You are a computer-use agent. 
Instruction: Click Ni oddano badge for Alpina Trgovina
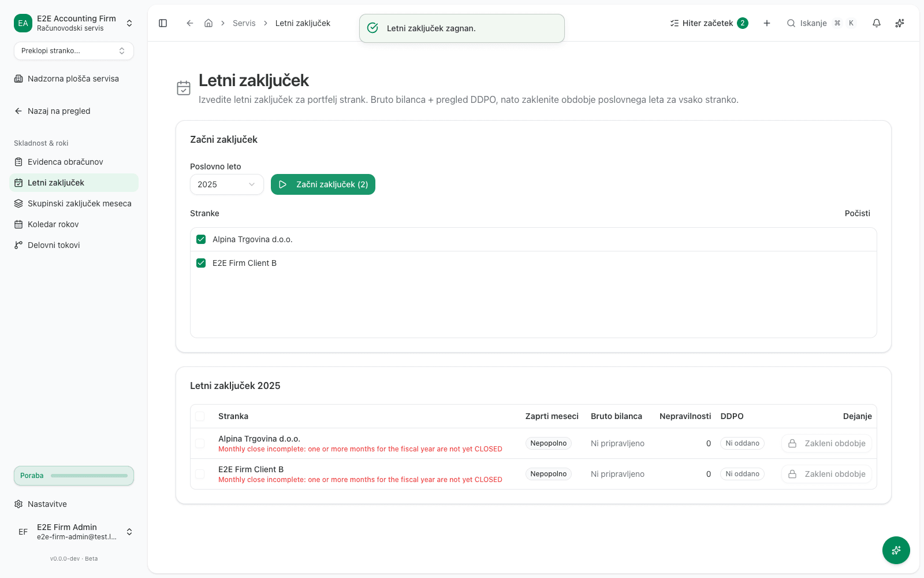[742, 443]
